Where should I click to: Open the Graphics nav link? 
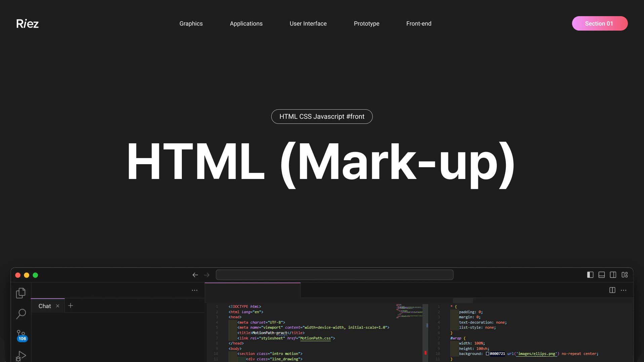point(191,24)
